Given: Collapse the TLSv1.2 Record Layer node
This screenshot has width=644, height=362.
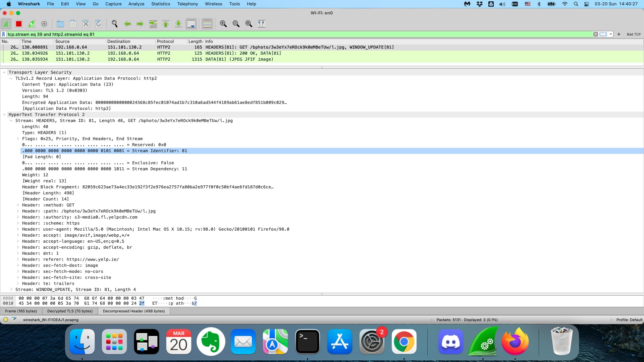Looking at the screenshot, I should (x=11, y=78).
